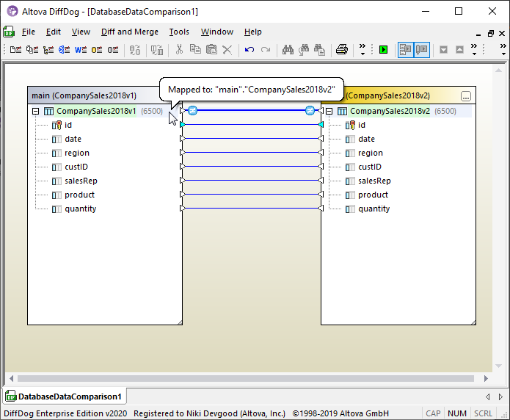Click the Print toolbar icon
Screen dimensions: 510x420
click(x=341, y=50)
